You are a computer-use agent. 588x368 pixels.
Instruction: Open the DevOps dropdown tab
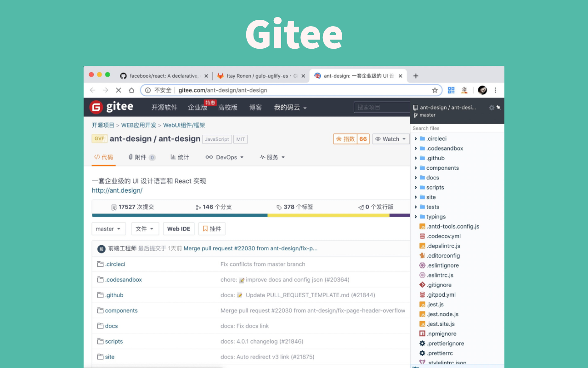point(225,157)
